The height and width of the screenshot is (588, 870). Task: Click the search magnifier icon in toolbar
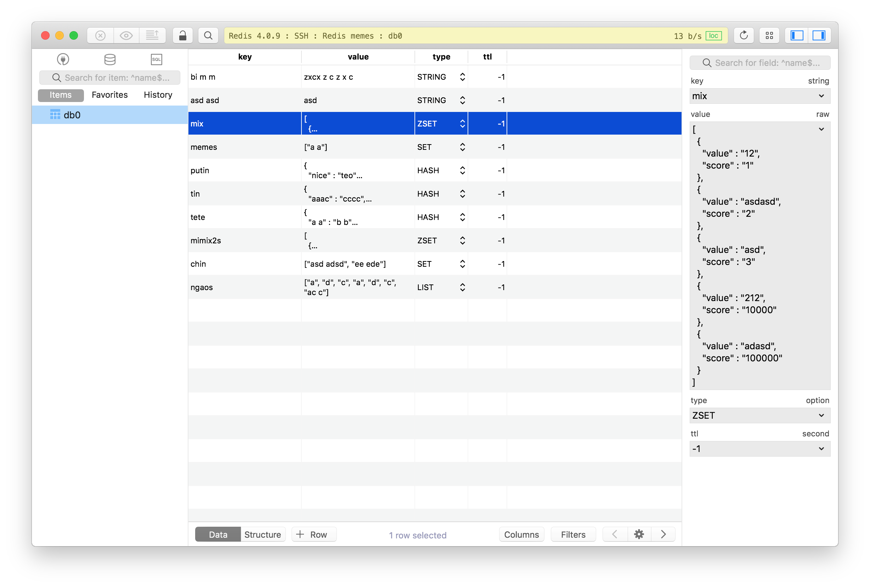(x=209, y=36)
